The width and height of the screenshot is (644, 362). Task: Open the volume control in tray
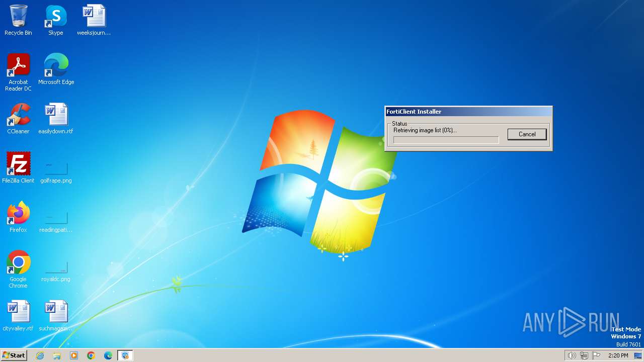572,355
